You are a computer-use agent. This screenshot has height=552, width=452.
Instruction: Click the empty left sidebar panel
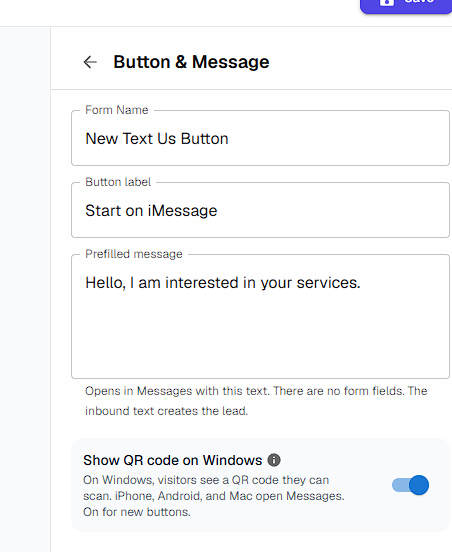tap(25, 289)
